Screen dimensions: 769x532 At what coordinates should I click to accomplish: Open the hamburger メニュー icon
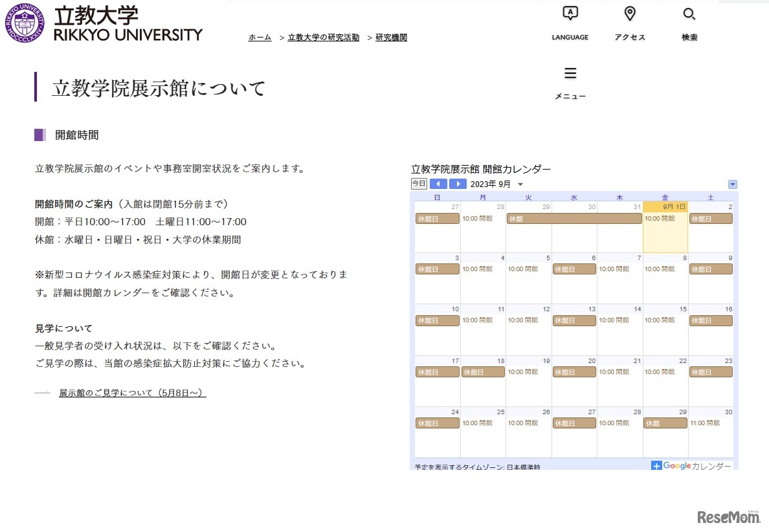(x=570, y=73)
